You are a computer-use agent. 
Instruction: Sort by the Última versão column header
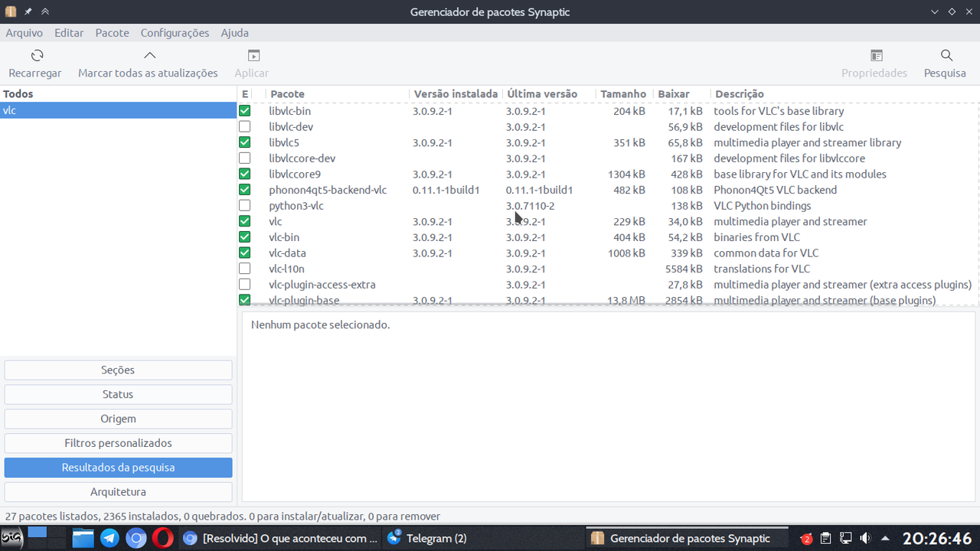pos(549,94)
